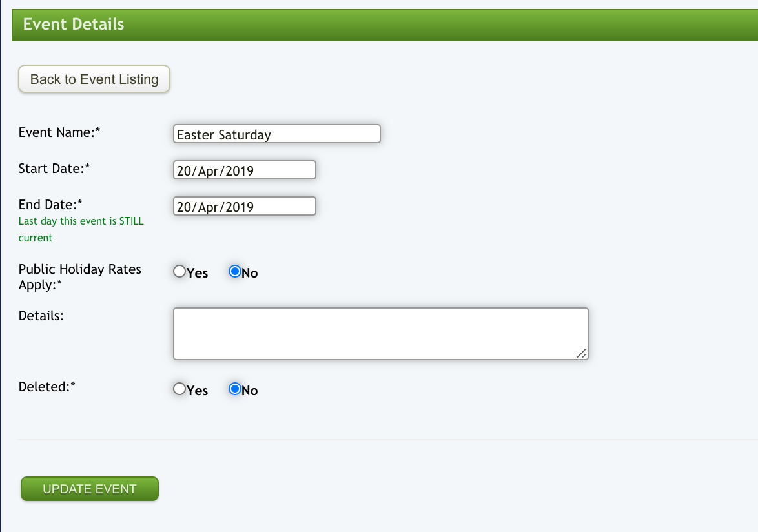Click the green 'Last day this event' hint
This screenshot has height=532, width=758.
(x=81, y=229)
